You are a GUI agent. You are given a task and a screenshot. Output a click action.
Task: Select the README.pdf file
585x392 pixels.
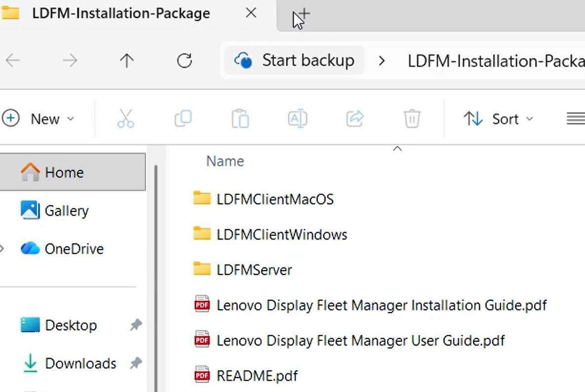click(246, 376)
